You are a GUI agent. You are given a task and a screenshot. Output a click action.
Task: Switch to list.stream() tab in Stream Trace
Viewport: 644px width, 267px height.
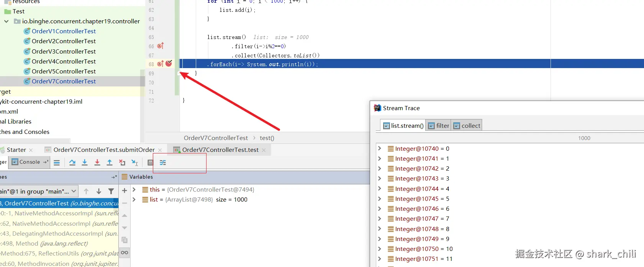click(403, 125)
